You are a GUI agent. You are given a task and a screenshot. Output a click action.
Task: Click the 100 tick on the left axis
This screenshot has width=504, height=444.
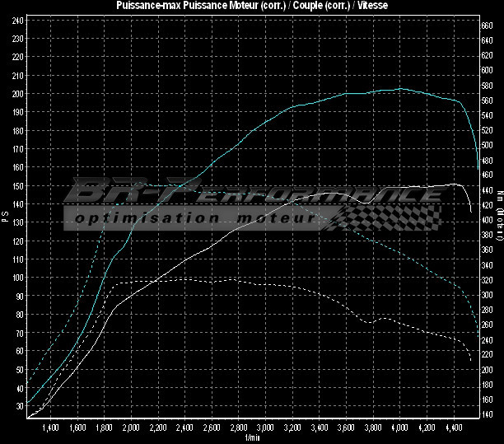[x=17, y=278]
